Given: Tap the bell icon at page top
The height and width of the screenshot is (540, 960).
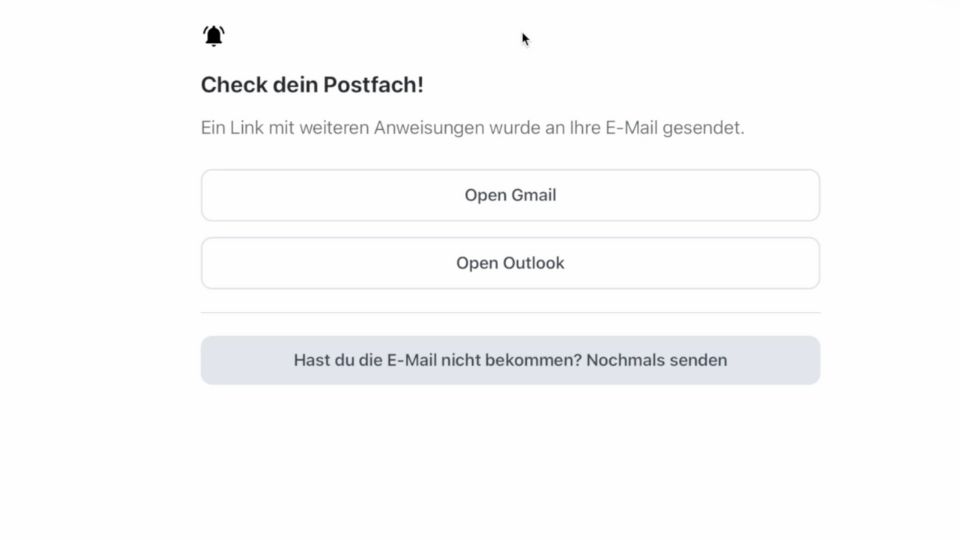Looking at the screenshot, I should [x=214, y=36].
